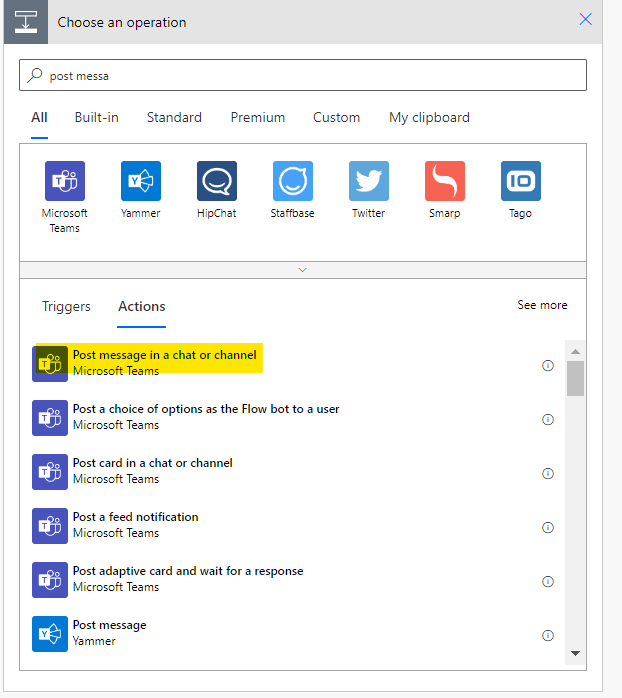The height and width of the screenshot is (698, 622).
Task: Click Yammer icon beside Post message action
Action: pos(50,634)
